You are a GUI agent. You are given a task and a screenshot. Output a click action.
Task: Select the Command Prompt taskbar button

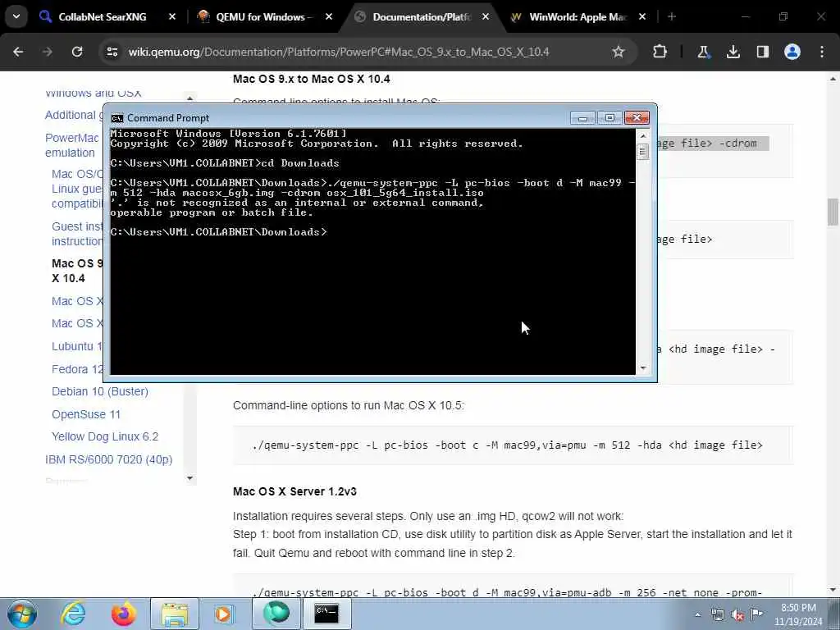326,614
